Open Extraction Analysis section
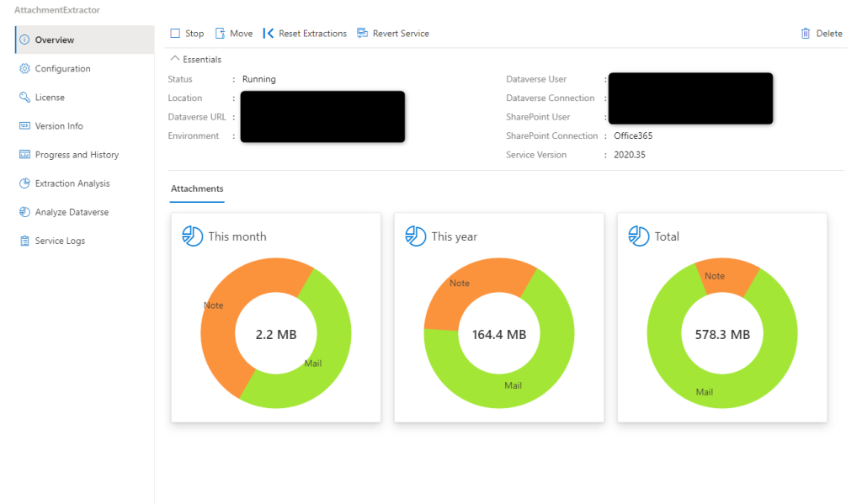Image resolution: width=862 pixels, height=504 pixels. click(85, 183)
